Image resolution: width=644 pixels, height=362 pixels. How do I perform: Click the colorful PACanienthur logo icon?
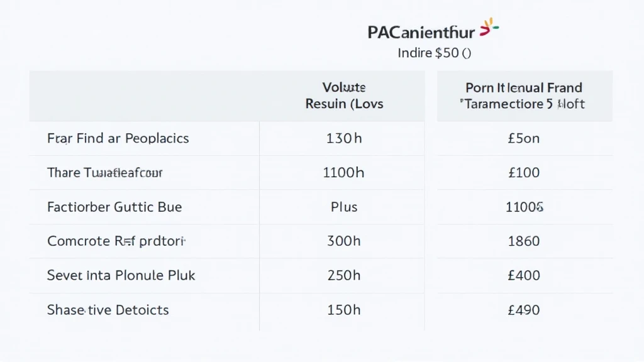pos(489,27)
